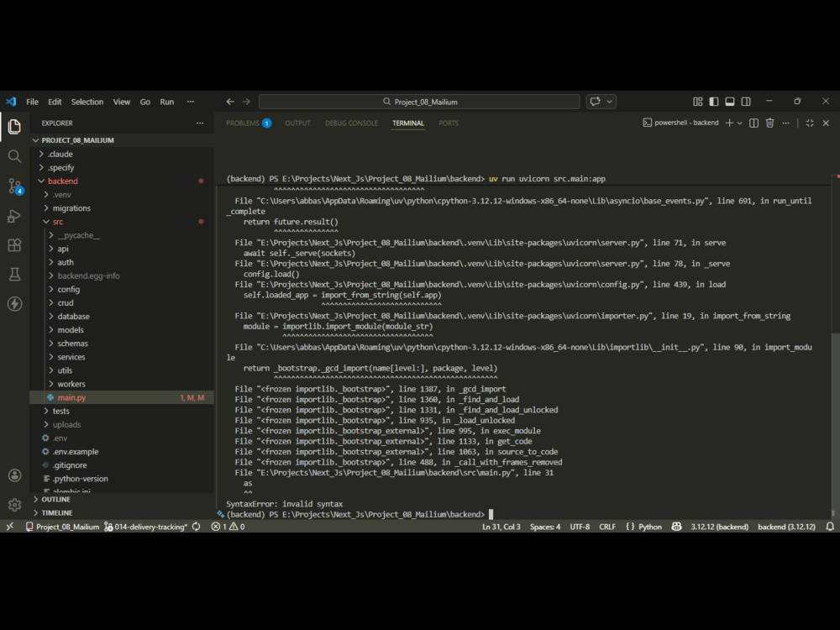Image resolution: width=840 pixels, height=630 pixels.
Task: Open the .gitignore file
Action: tap(122, 465)
